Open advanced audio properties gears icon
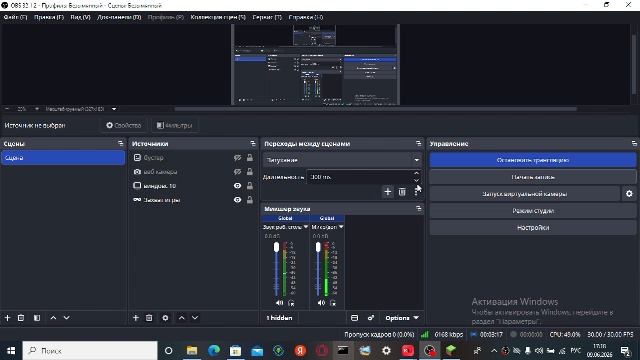Image resolution: width=640 pixels, height=360 pixels. click(x=371, y=318)
